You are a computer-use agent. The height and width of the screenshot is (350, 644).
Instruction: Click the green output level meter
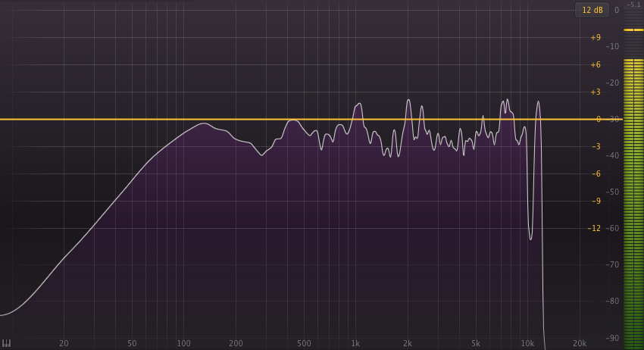click(x=633, y=205)
